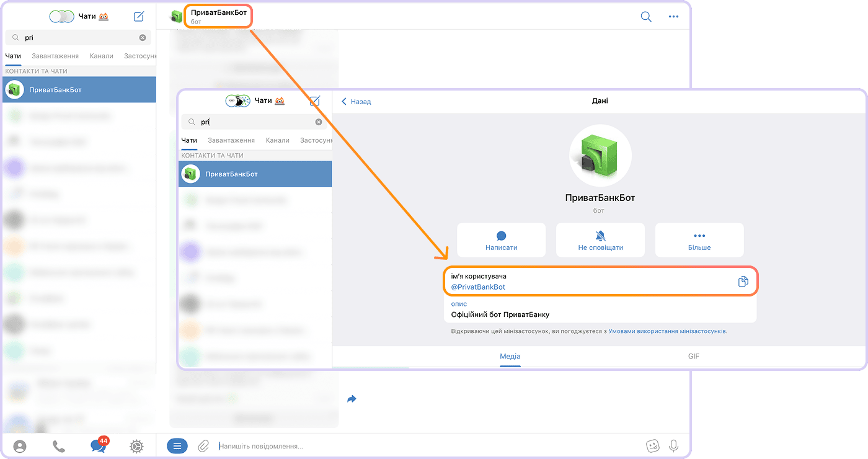Open Chats section with 44 badge
The height and width of the screenshot is (459, 868).
99,445
